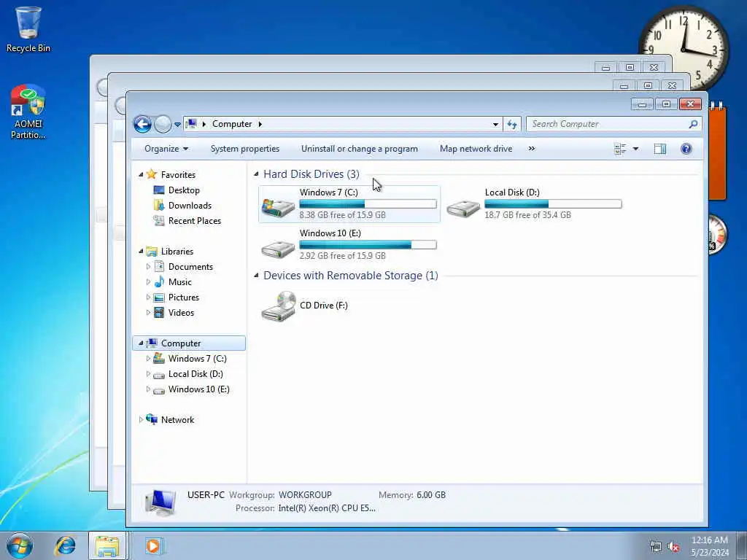Expand the Videos library
The height and width of the screenshot is (560, 747).
tap(147, 312)
